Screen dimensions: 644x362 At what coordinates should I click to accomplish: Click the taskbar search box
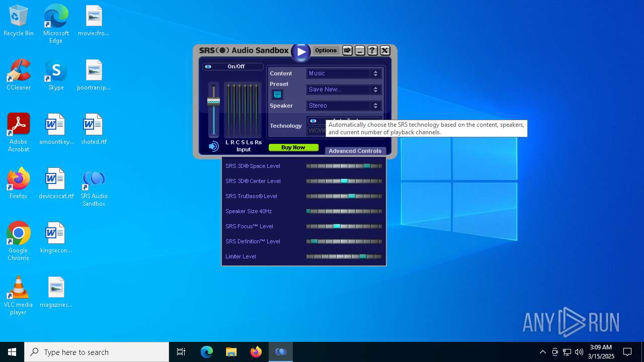(97, 352)
